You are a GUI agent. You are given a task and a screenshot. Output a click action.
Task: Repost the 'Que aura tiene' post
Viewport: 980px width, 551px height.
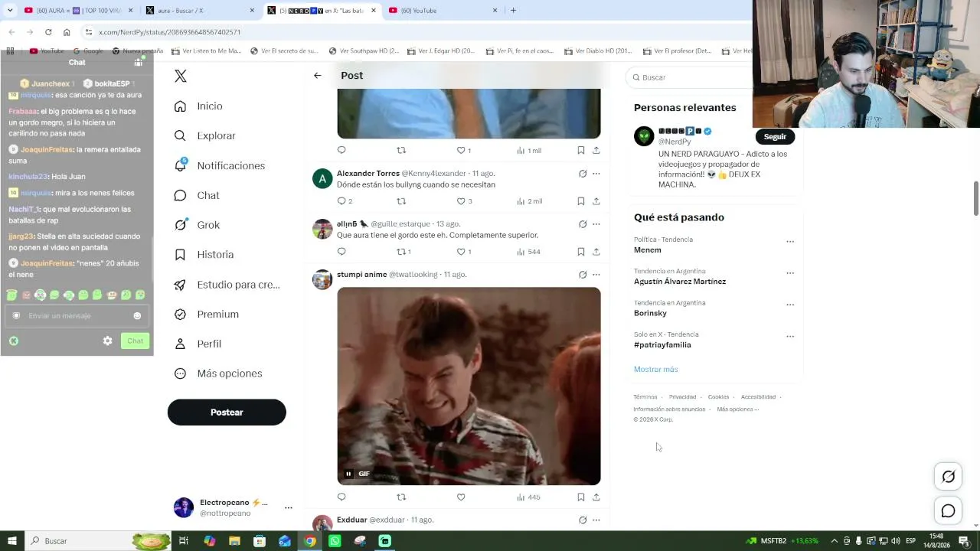coord(401,252)
